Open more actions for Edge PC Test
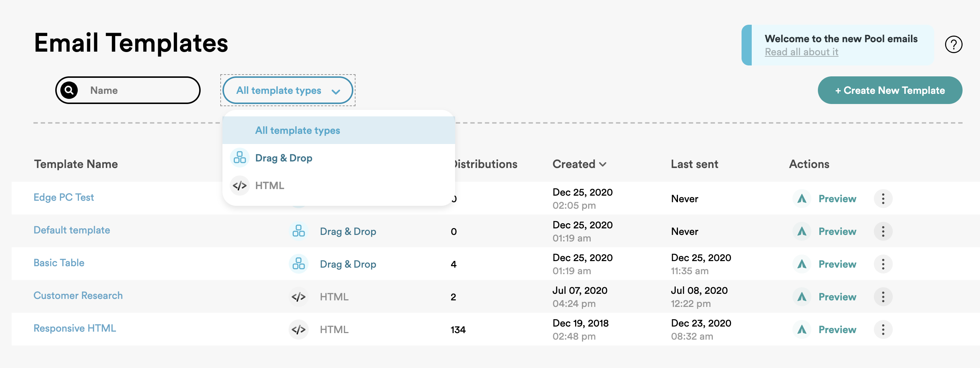This screenshot has width=980, height=368. click(x=883, y=199)
